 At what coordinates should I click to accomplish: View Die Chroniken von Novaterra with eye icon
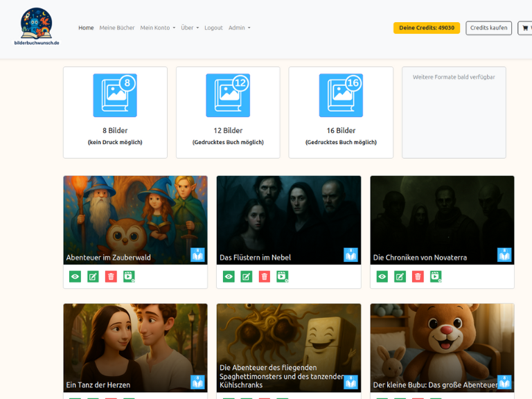pos(382,276)
